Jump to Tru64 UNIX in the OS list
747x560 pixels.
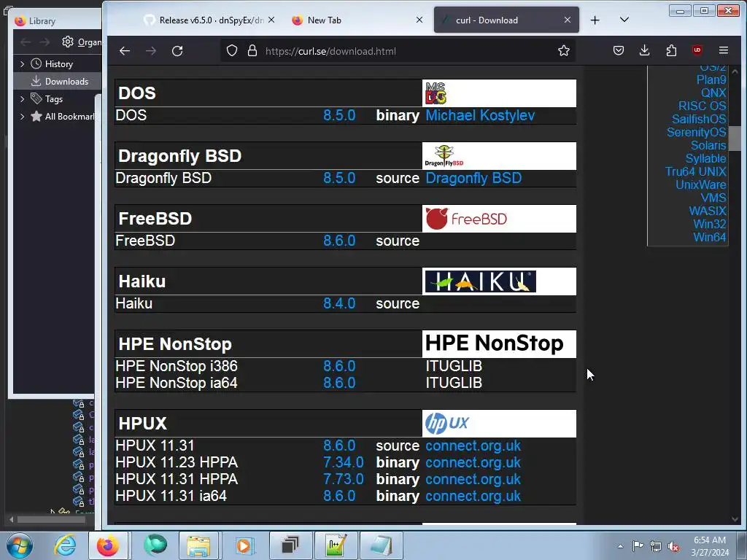[695, 171]
